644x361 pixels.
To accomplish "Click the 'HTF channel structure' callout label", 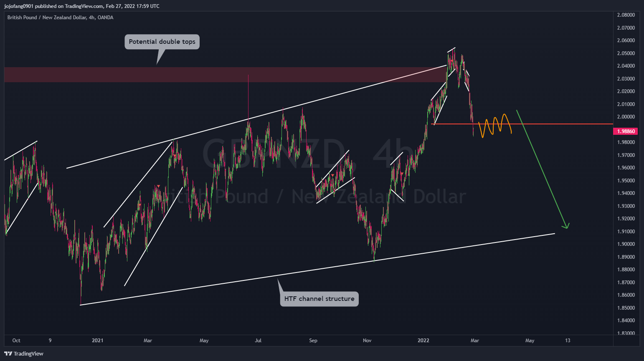I will pos(319,299).
